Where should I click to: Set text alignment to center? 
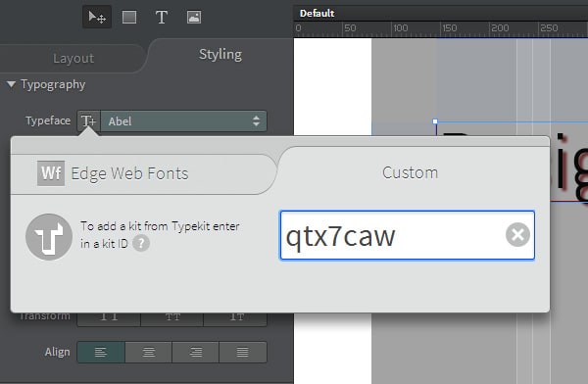(149, 352)
